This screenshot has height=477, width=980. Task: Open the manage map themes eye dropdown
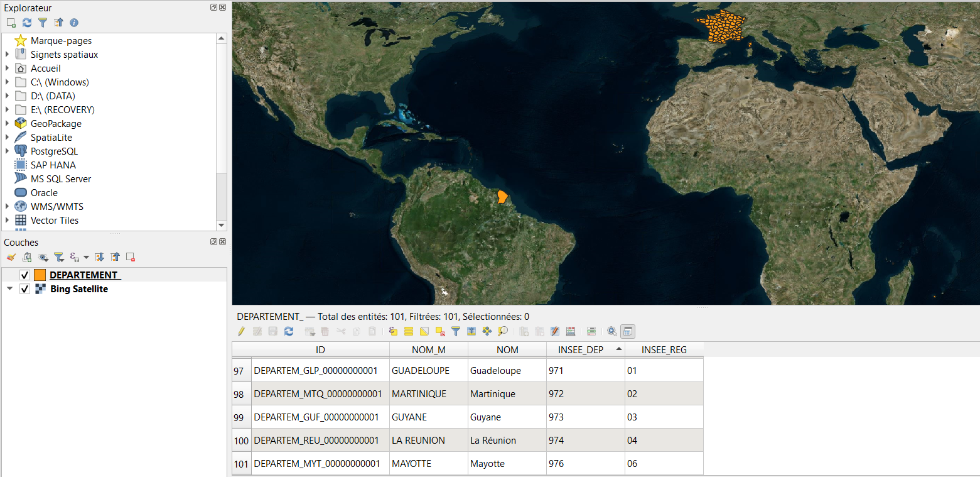[43, 257]
